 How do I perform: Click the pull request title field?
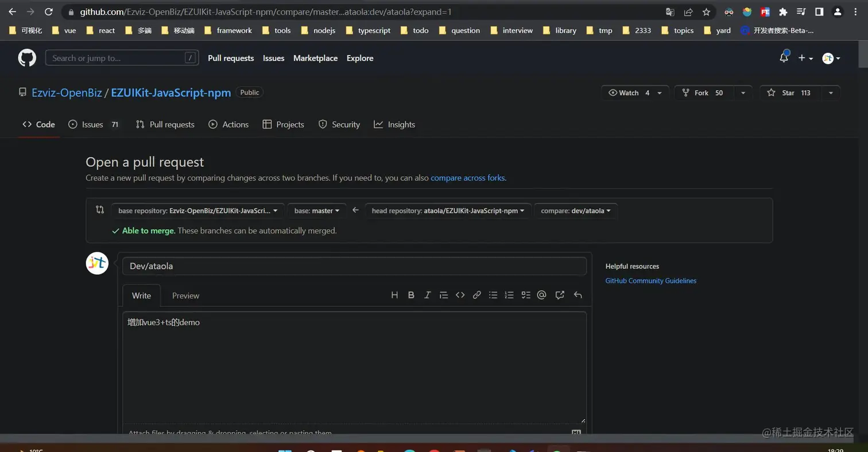point(354,266)
